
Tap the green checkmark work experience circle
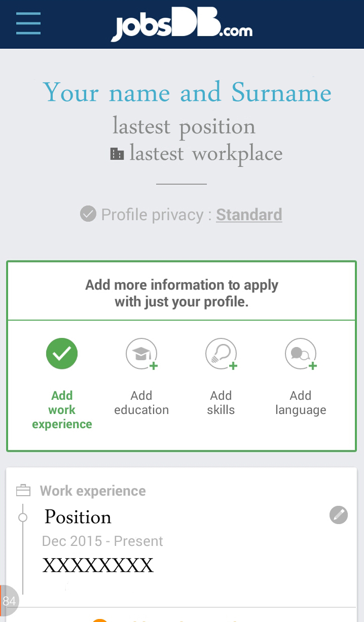point(62,354)
